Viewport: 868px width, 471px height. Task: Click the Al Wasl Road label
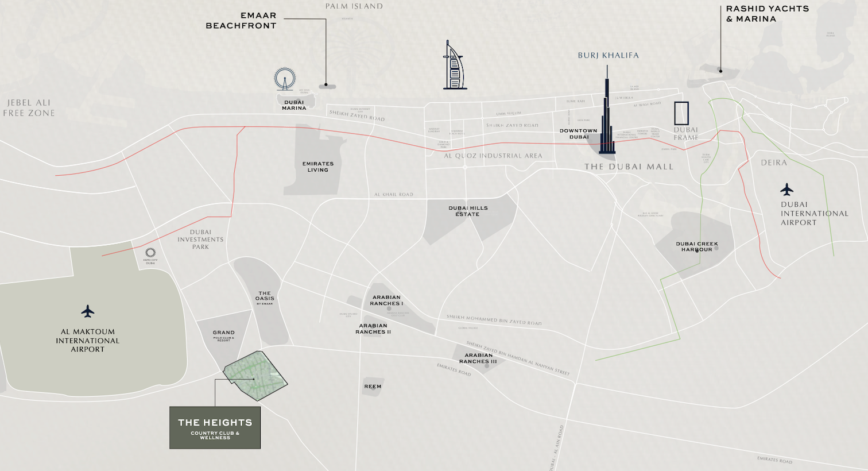[647, 104]
